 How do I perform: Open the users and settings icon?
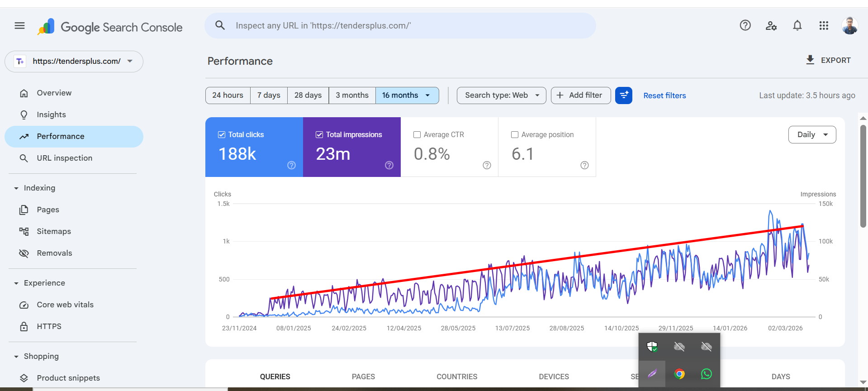771,26
